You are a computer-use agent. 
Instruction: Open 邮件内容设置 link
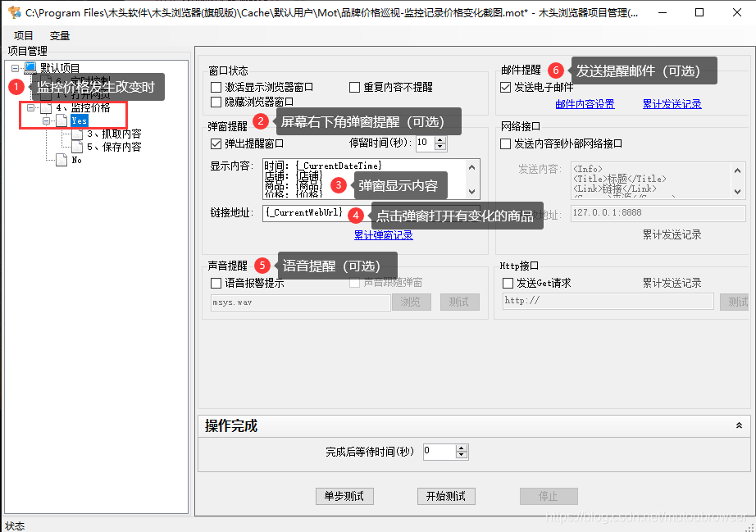tap(585, 104)
